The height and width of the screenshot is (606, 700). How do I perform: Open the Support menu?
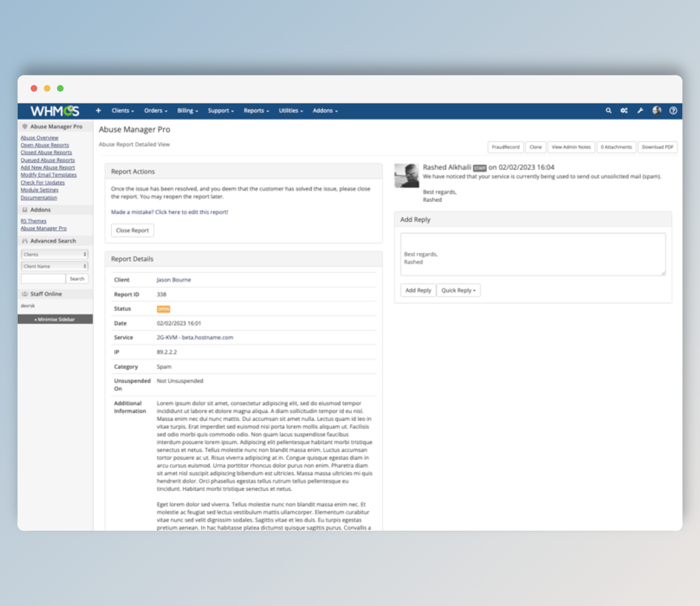click(220, 111)
